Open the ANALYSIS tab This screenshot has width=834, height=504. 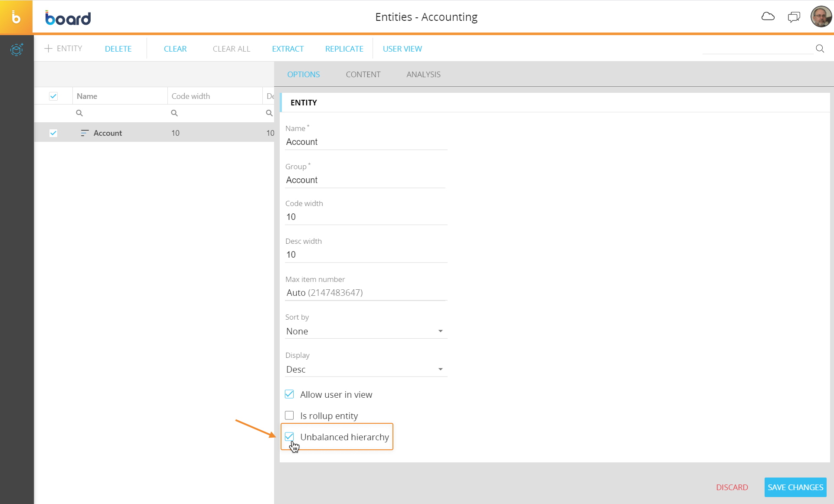pos(423,75)
